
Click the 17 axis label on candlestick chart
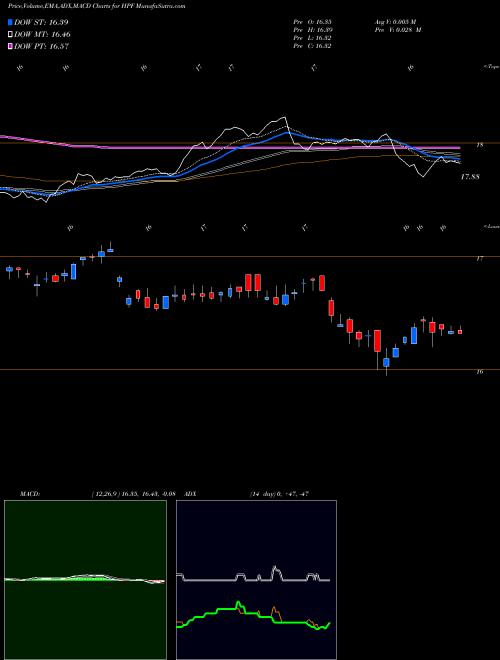[479, 259]
